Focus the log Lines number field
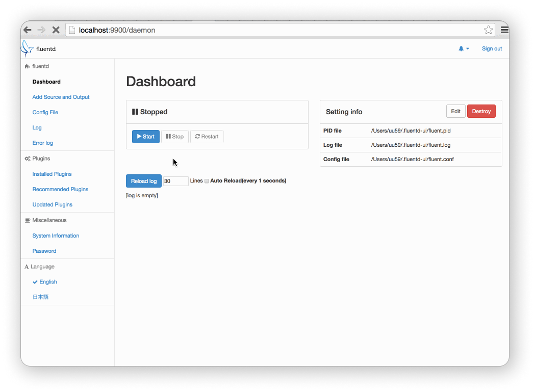The height and width of the screenshot is (392, 535). pyautogui.click(x=176, y=181)
